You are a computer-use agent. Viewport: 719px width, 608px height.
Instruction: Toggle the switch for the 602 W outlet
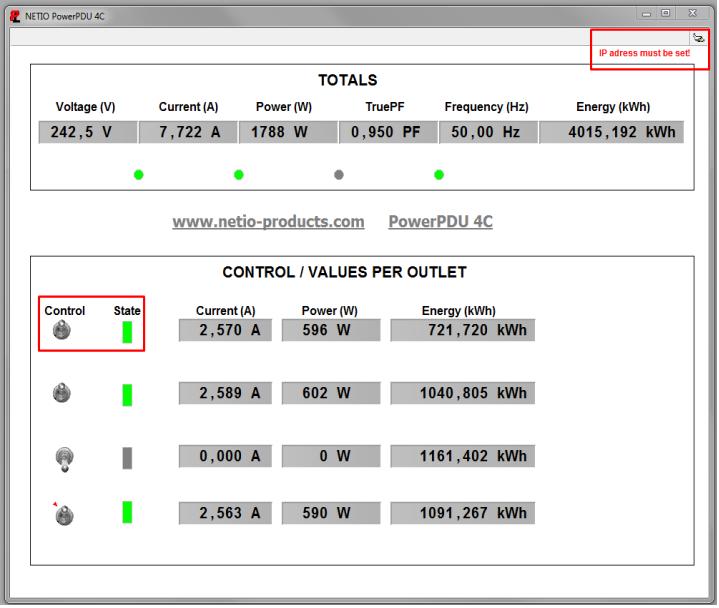pyautogui.click(x=62, y=393)
